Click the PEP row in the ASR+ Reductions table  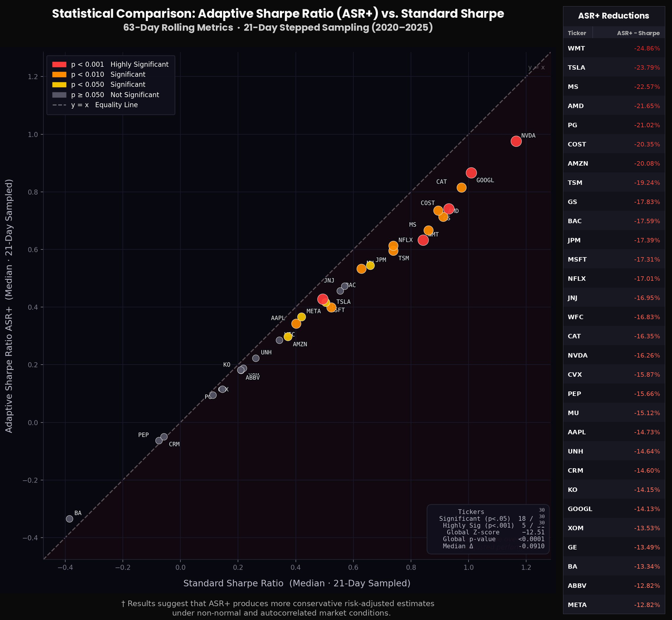coord(614,394)
